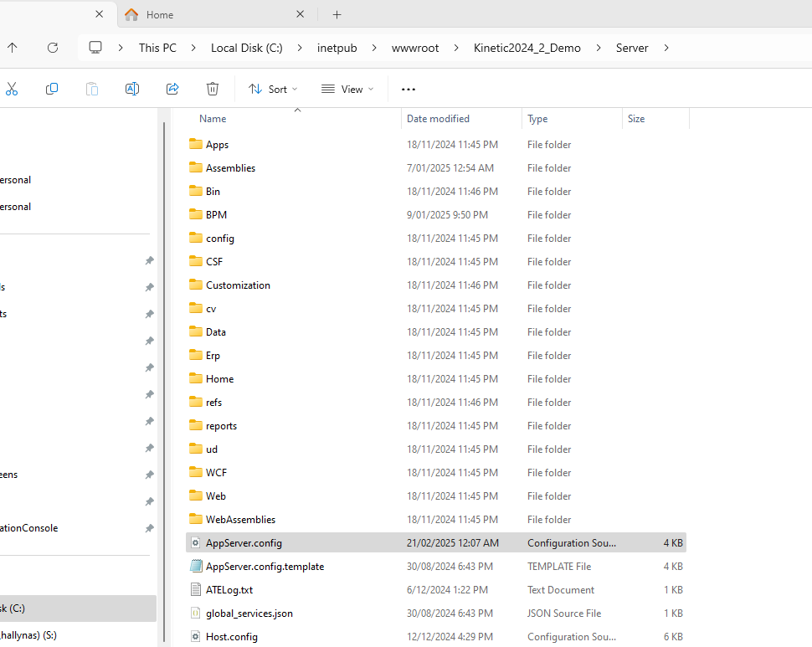Click the pin icon beside Local Disk (C:)
This screenshot has height=647, width=812.
(149, 608)
